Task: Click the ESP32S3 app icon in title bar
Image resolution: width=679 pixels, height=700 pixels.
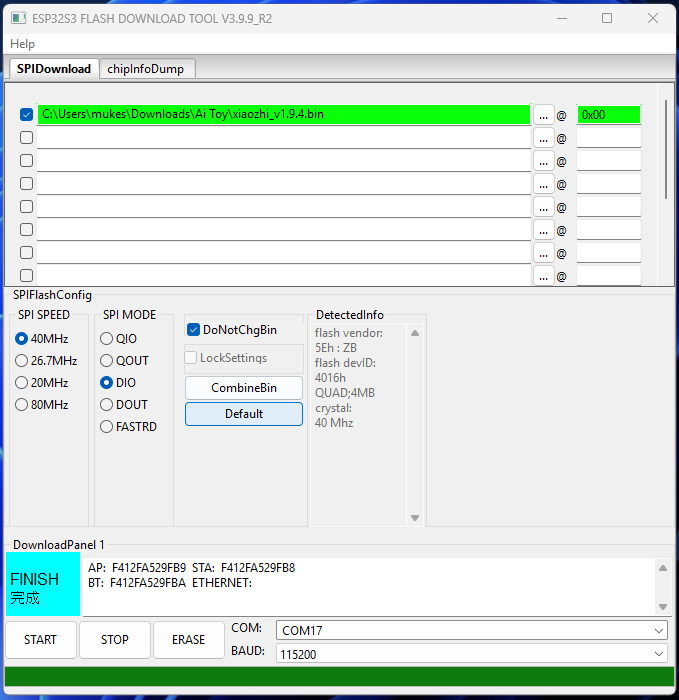Action: (18, 18)
